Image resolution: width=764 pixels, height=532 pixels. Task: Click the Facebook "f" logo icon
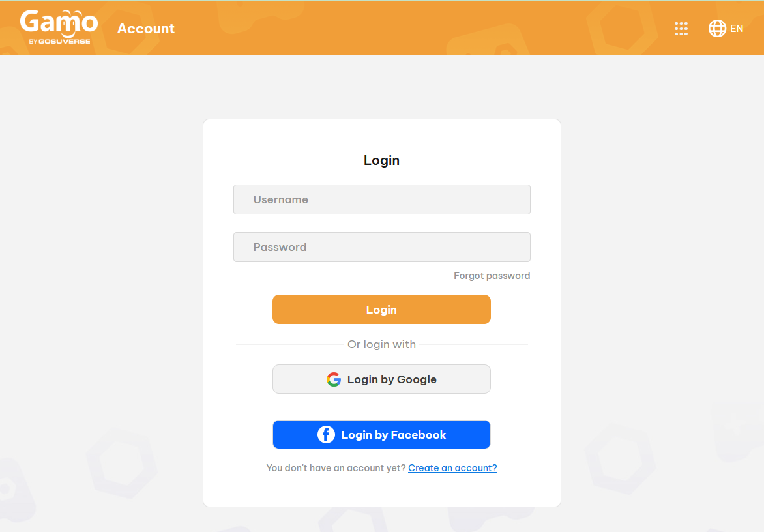coord(326,435)
